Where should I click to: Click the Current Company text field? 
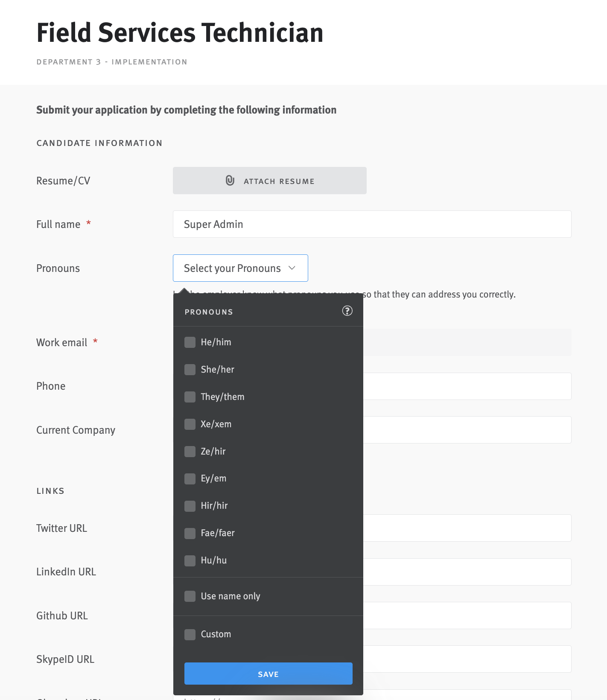tap(467, 430)
